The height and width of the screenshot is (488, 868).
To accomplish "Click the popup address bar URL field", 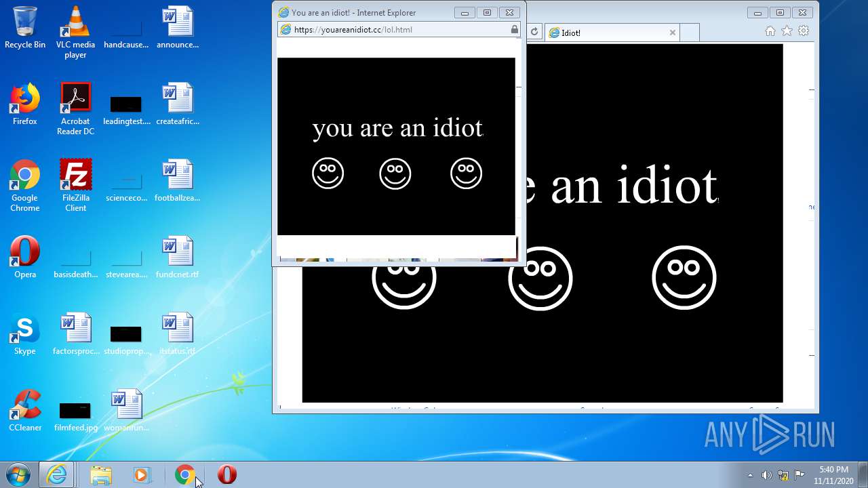I will pyautogui.click(x=399, y=30).
